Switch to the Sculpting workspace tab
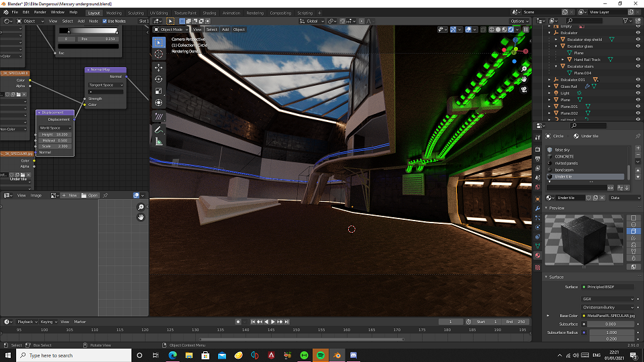644x362 pixels. click(x=136, y=13)
